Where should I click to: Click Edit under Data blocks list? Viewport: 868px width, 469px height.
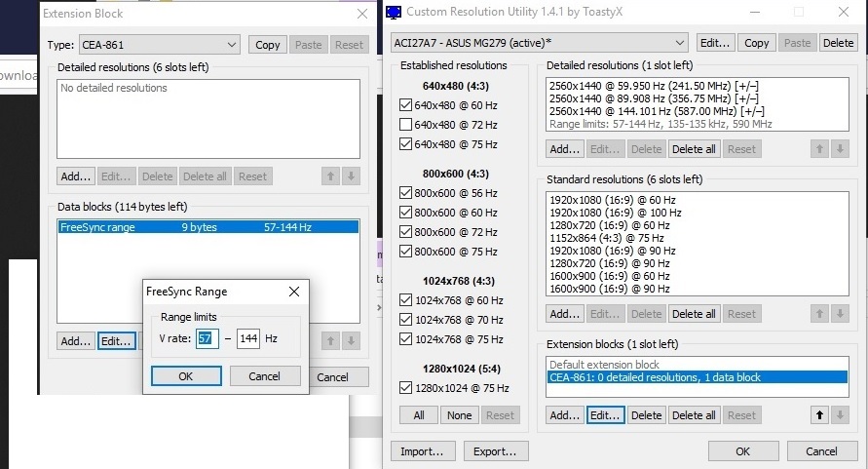point(116,341)
